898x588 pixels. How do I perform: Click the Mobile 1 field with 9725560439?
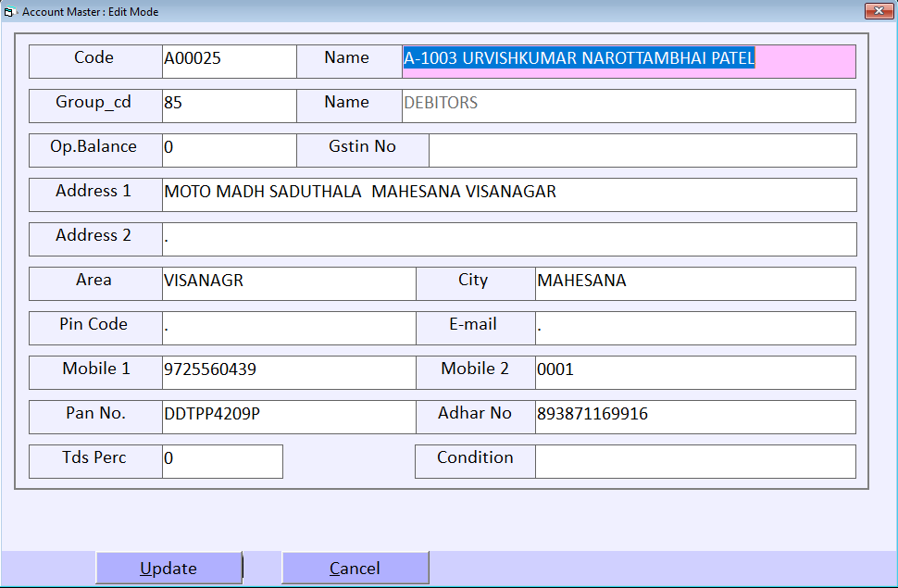[x=289, y=372]
